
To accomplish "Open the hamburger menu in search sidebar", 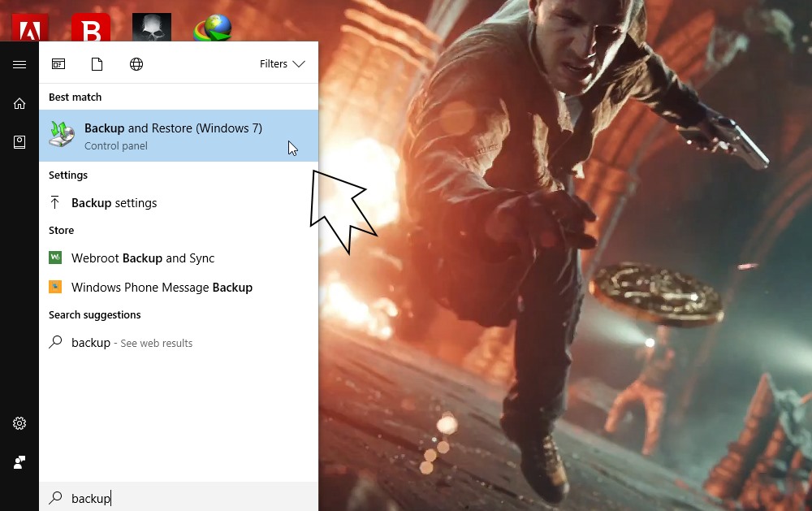I will (x=19, y=64).
